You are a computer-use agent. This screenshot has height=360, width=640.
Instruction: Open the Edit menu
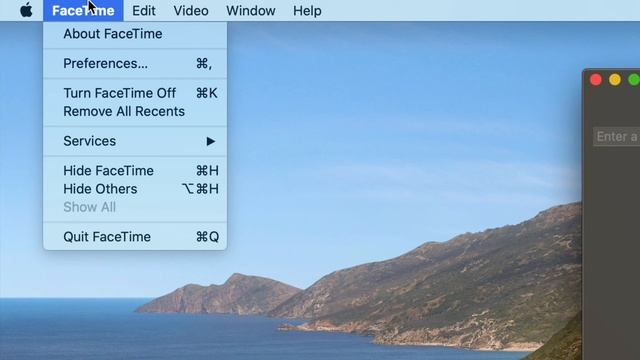click(x=144, y=11)
